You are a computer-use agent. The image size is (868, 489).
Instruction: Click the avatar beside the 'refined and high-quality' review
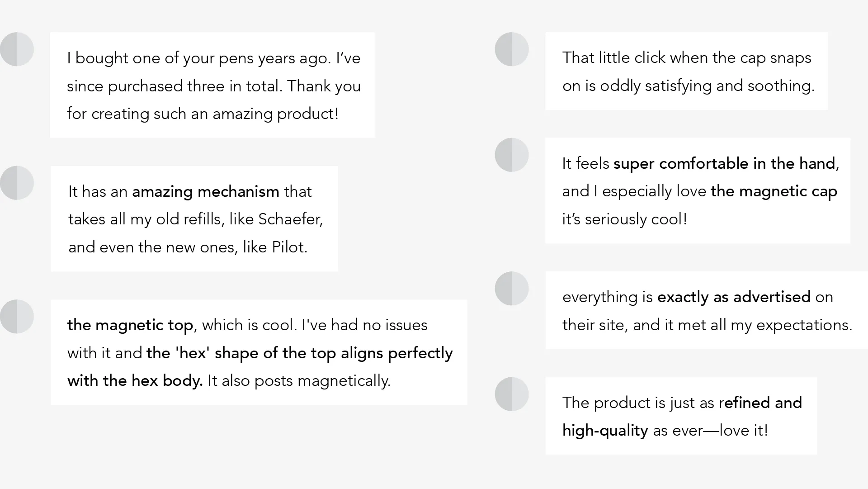(512, 394)
